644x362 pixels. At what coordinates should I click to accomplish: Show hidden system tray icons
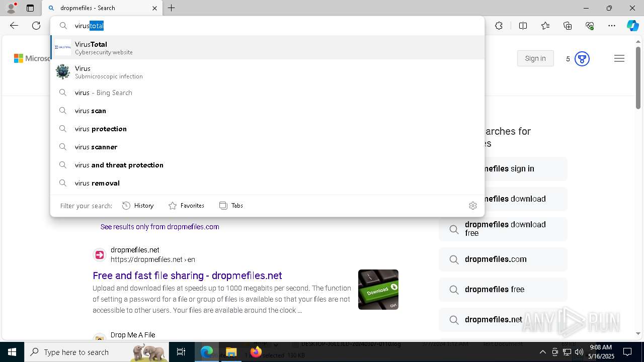[x=542, y=352]
